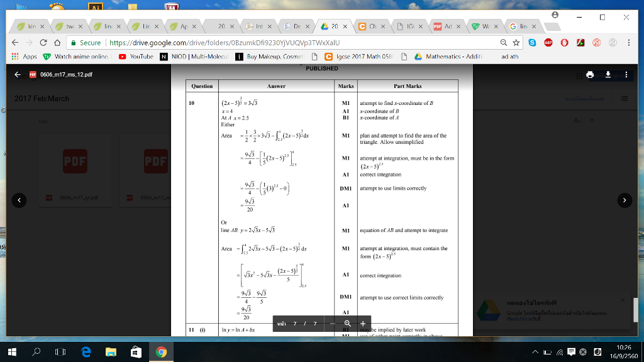
Task: Show hidden system tray icons
Action: (x=536, y=352)
